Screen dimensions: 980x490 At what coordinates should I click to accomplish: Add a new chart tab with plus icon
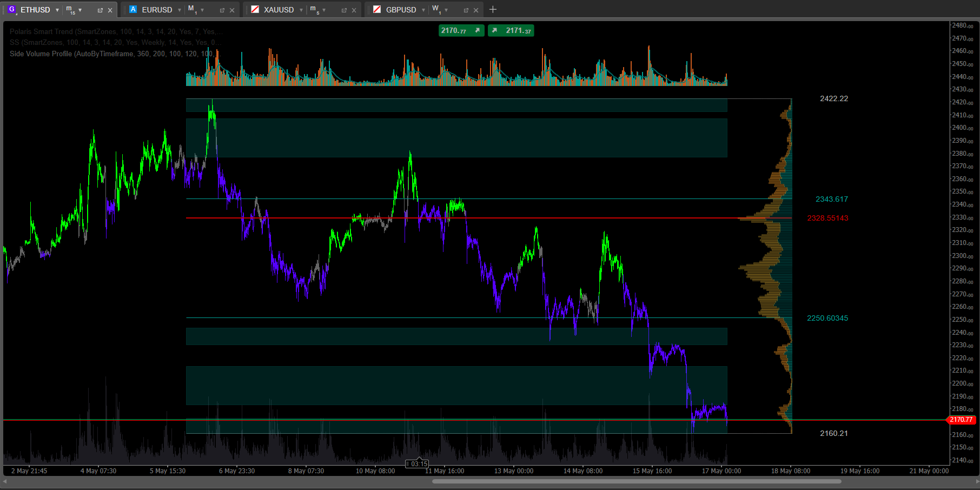pyautogui.click(x=493, y=9)
